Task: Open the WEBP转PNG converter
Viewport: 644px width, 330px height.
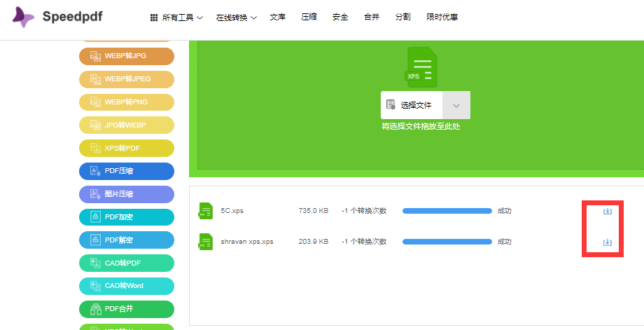Action: click(x=127, y=102)
